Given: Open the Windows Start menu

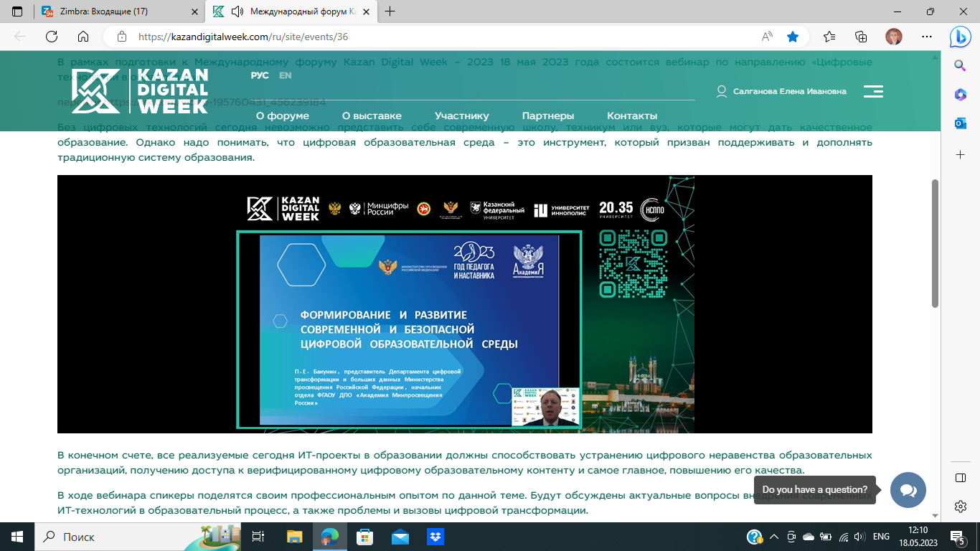Looking at the screenshot, I should [17, 537].
